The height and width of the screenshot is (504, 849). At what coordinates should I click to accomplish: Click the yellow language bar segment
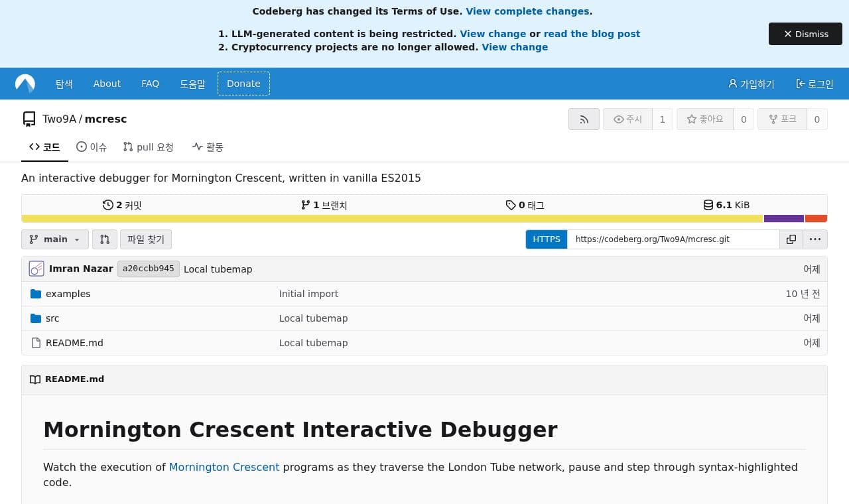point(392,218)
